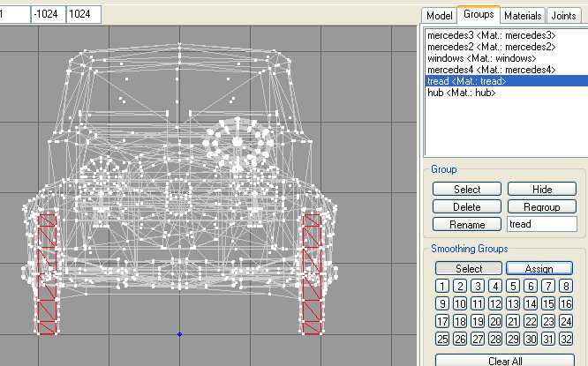Click the Regroup button
588x366 pixels.
click(x=542, y=206)
